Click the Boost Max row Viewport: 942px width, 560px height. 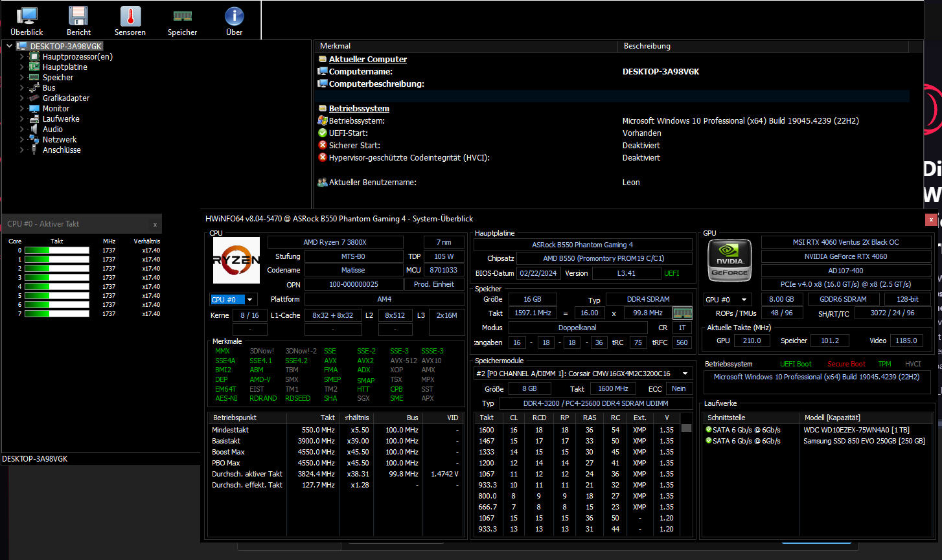[336, 452]
